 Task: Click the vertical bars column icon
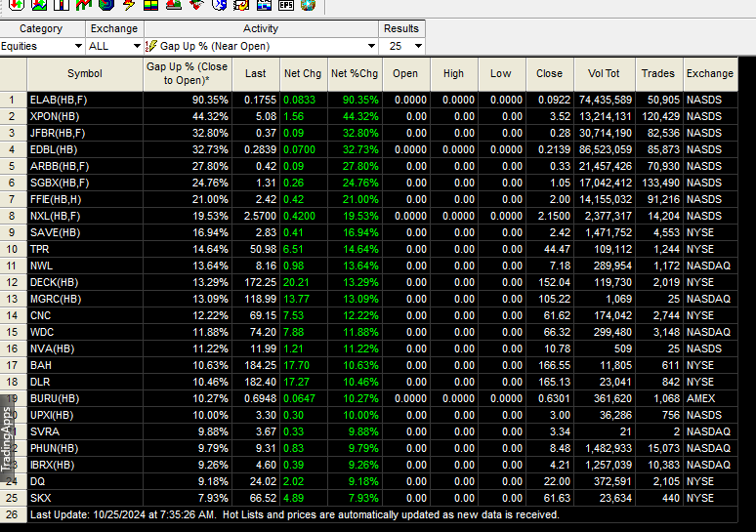tap(62, 5)
